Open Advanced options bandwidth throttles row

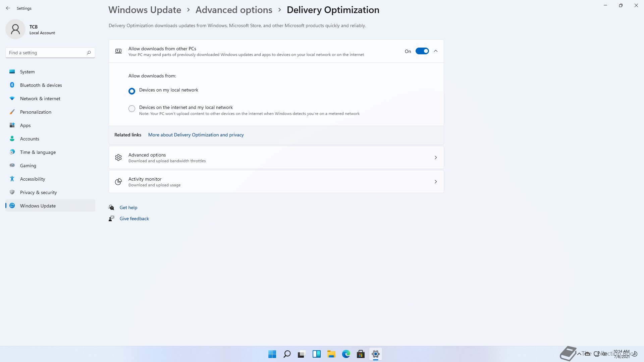click(276, 158)
